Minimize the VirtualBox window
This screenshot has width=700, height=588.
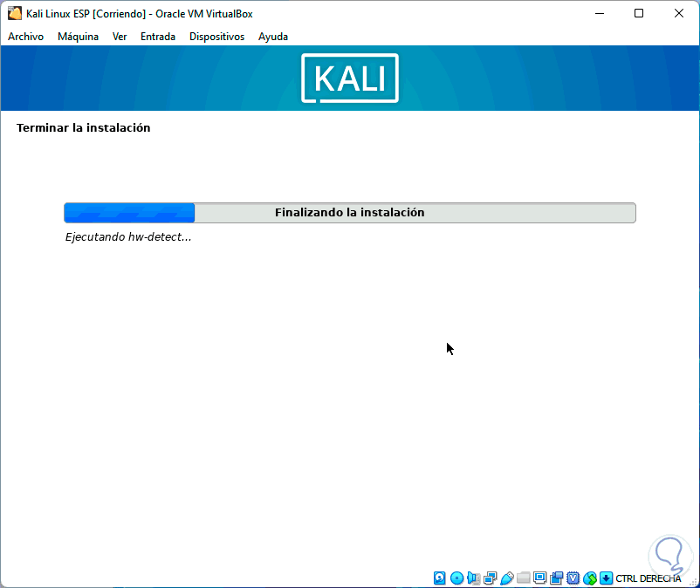[x=600, y=13]
